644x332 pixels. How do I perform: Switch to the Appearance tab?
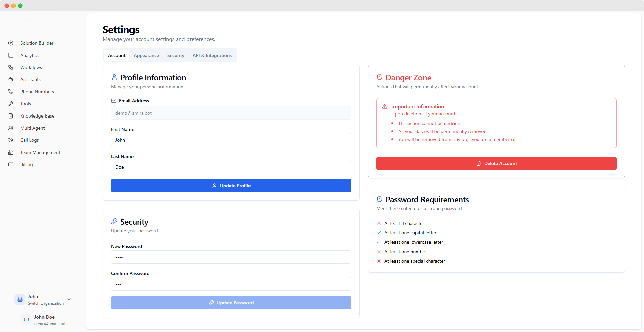[146, 55]
